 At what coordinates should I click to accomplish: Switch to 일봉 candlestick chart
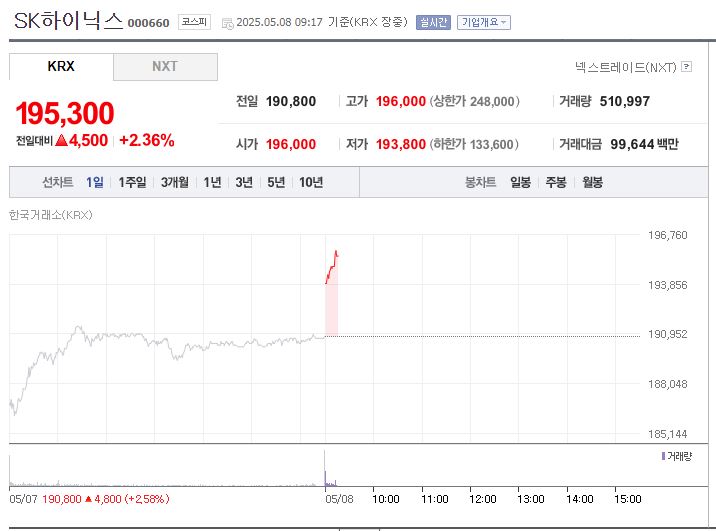[x=520, y=182]
